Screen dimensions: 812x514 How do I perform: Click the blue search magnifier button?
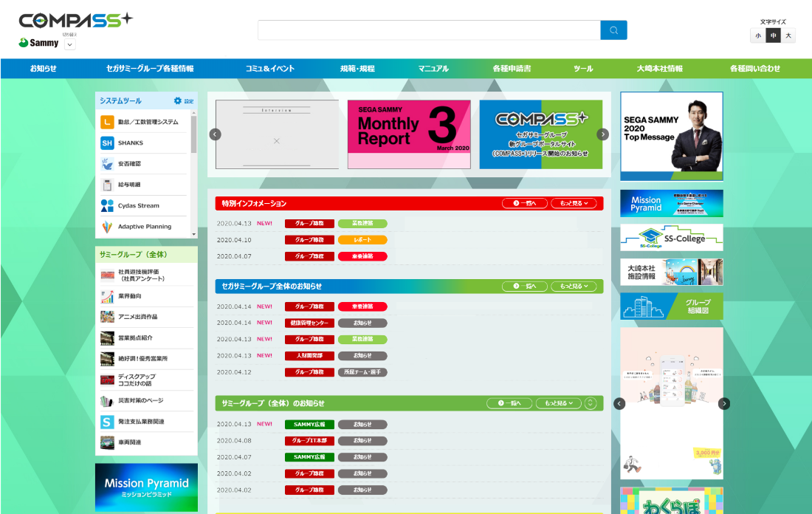point(613,30)
